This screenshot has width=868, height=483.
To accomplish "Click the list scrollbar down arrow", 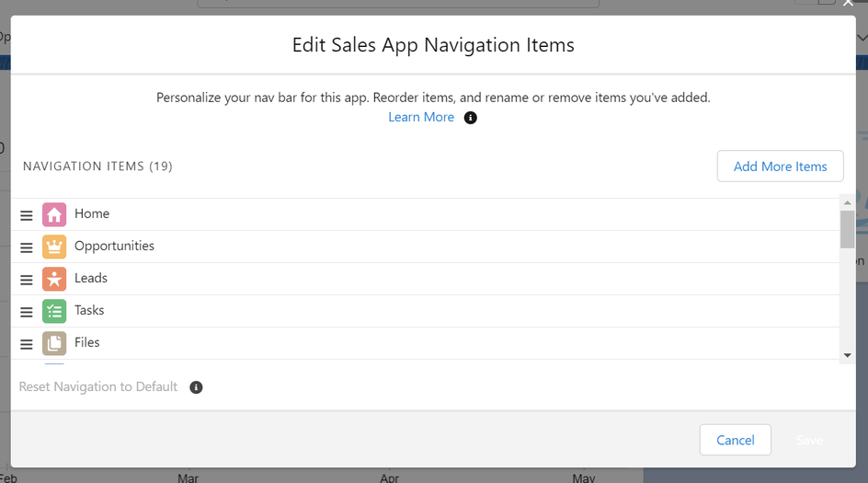I will pyautogui.click(x=847, y=355).
